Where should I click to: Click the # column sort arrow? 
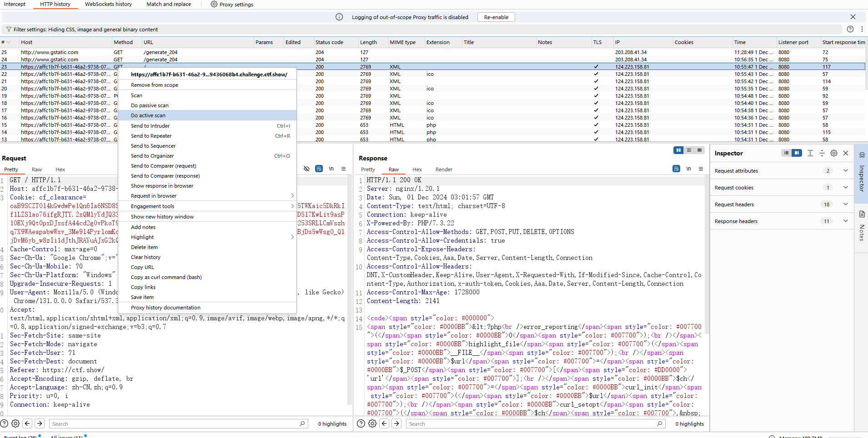coord(9,42)
